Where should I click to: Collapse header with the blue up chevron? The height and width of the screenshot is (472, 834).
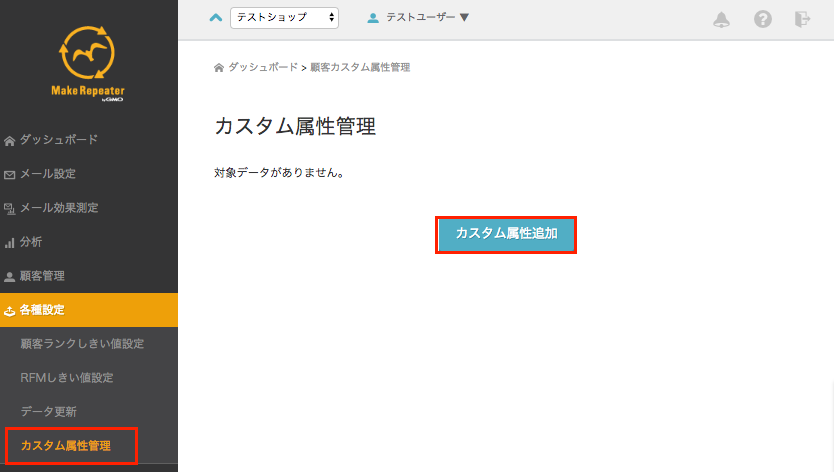coord(215,17)
